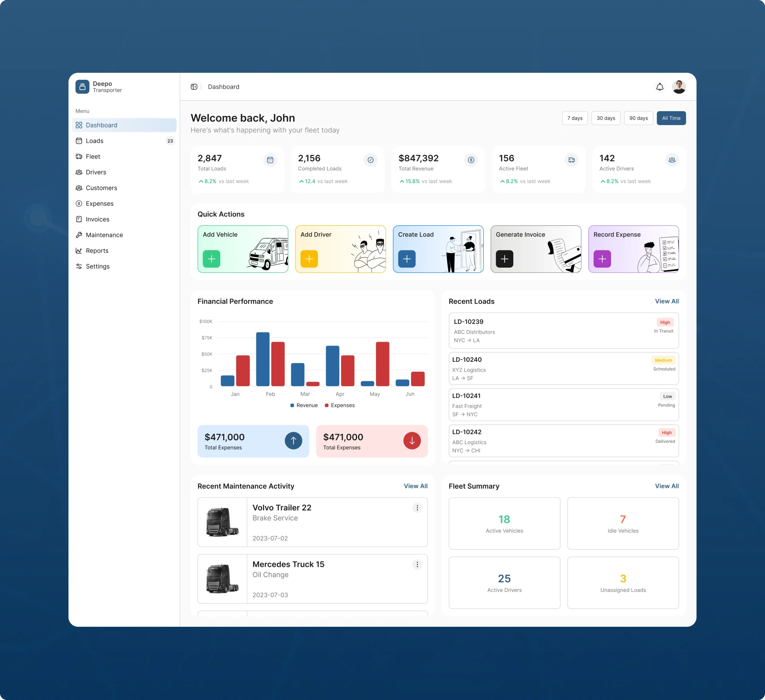Viewport: 765px width, 700px height.
Task: Click the yellow plus on Add Driver
Action: pos(309,259)
